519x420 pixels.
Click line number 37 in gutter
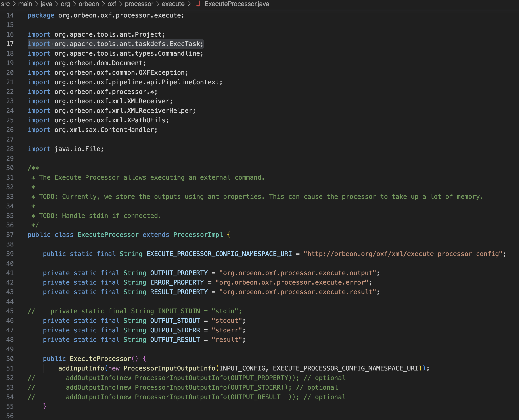point(10,235)
